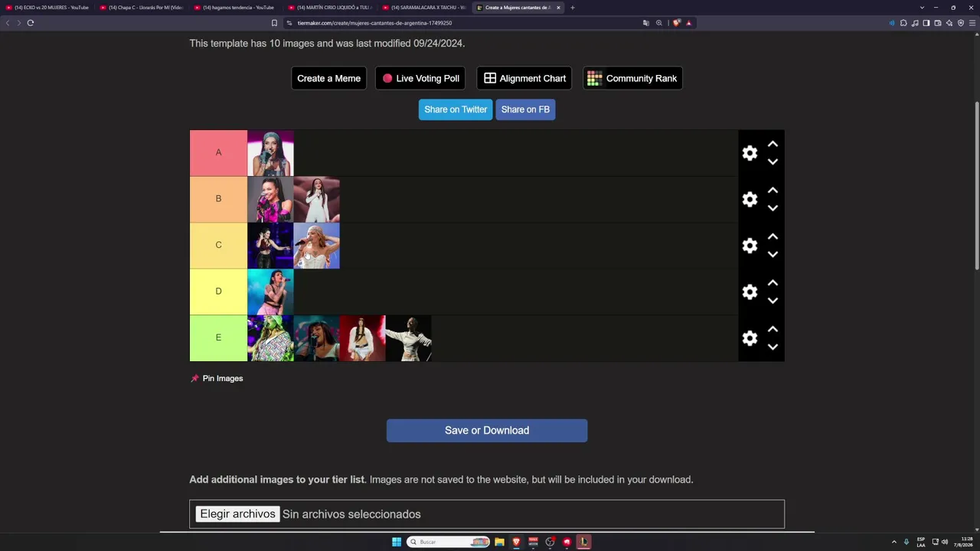The image size is (980, 551).
Task: Select the orange tier B label
Action: click(x=218, y=199)
